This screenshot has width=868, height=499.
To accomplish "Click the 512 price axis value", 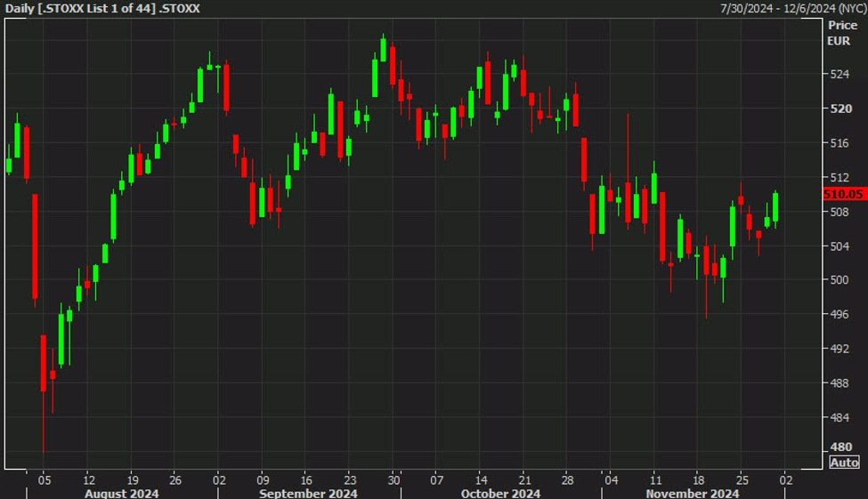I will coord(840,178).
